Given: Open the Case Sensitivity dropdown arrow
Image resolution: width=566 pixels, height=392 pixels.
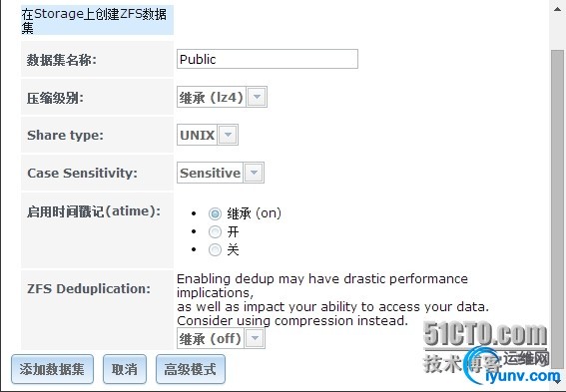Looking at the screenshot, I should coord(254,173).
